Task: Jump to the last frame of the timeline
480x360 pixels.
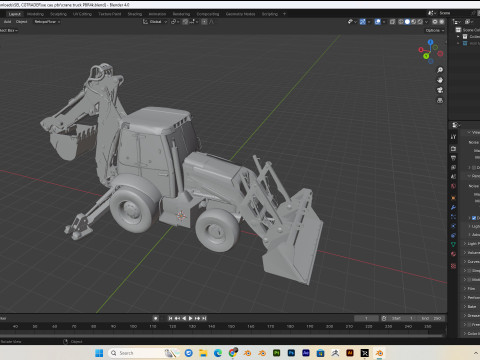Action: click(204, 318)
